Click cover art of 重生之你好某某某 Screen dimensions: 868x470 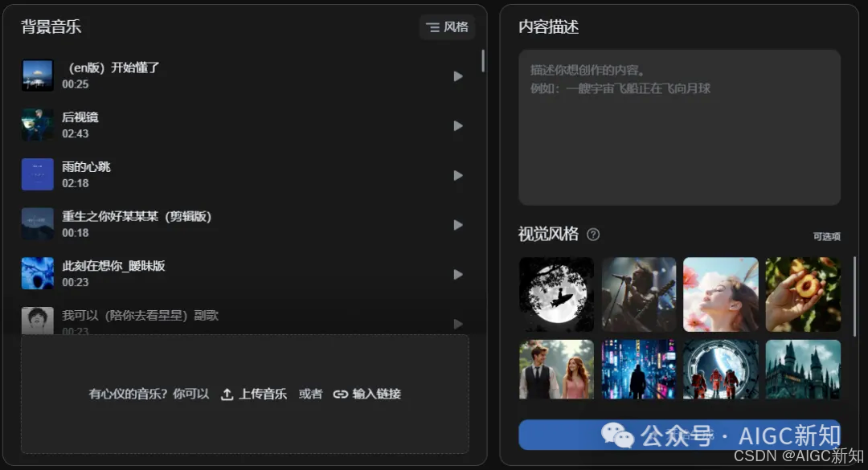(38, 223)
